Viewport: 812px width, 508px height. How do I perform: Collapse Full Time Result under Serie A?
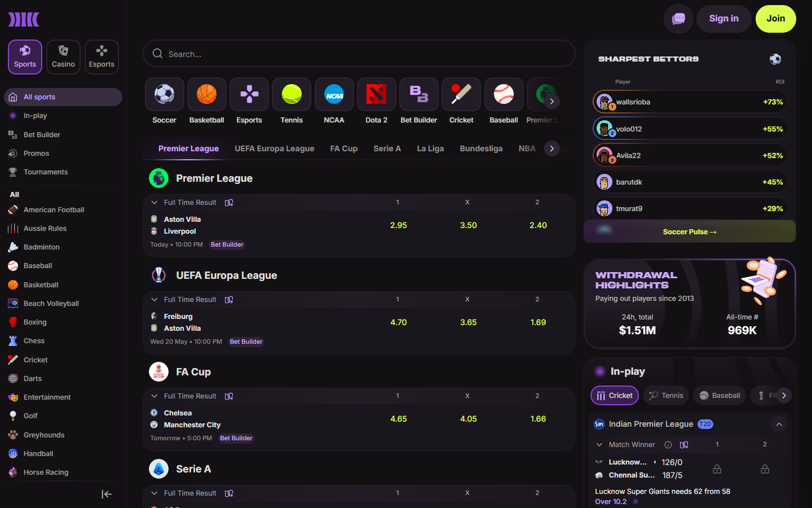coord(154,493)
